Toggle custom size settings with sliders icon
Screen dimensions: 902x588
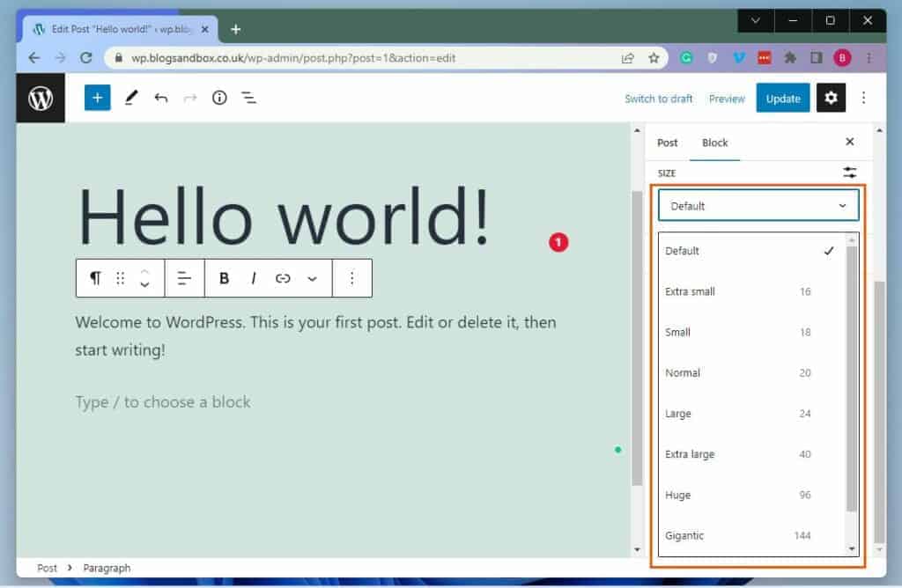click(x=849, y=173)
